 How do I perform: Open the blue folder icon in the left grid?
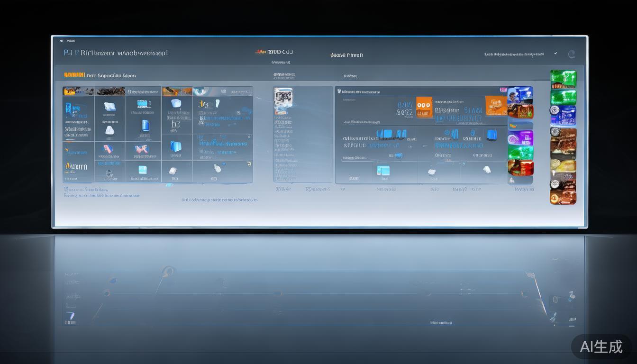pyautogui.click(x=176, y=146)
